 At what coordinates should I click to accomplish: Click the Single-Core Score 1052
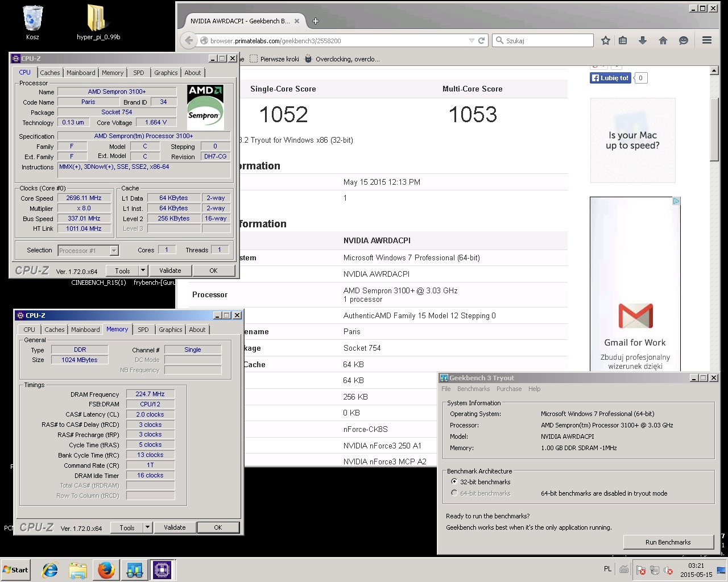[x=283, y=115]
